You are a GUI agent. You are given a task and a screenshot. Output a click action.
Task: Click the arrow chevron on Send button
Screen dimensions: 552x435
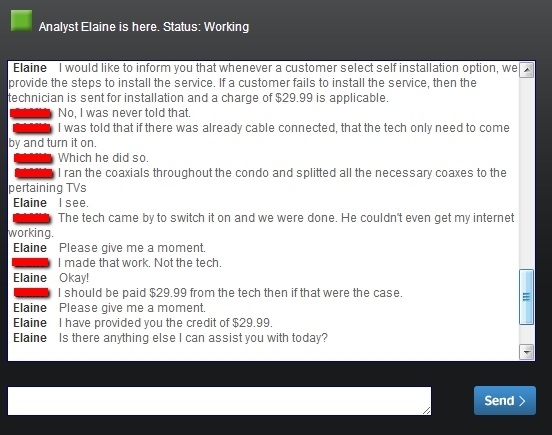coord(522,401)
